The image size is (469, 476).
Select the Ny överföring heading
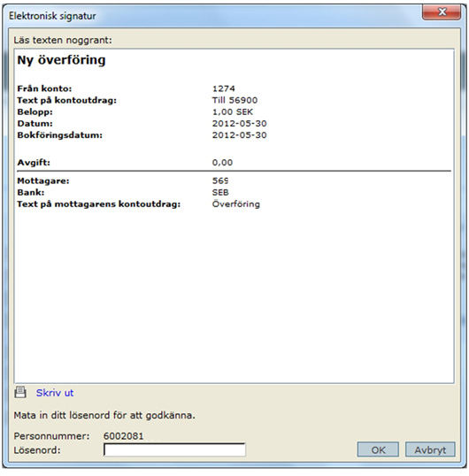(61, 60)
